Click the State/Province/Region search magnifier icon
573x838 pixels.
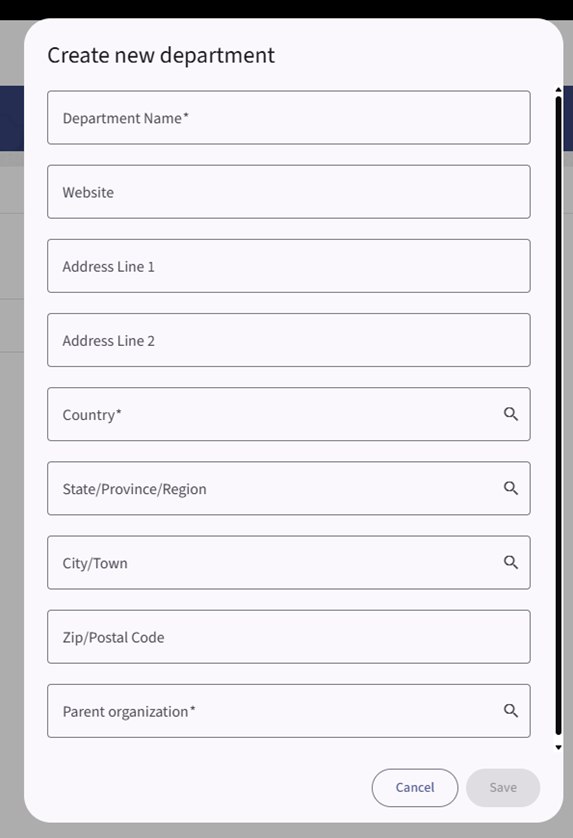[511, 488]
